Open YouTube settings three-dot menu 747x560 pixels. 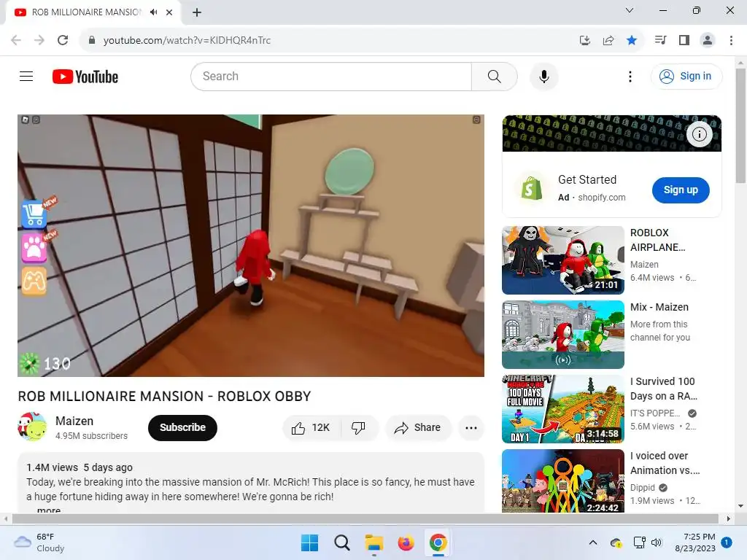(x=630, y=76)
